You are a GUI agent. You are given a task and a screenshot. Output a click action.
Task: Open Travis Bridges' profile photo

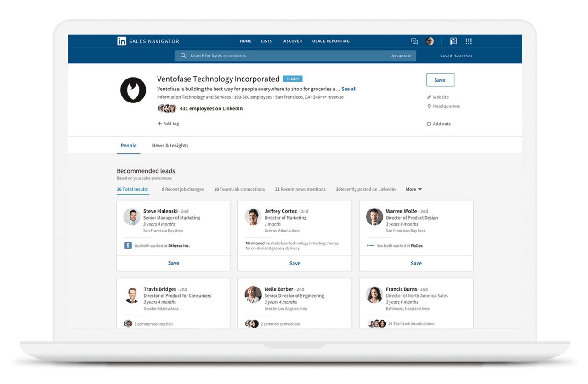[x=132, y=295]
